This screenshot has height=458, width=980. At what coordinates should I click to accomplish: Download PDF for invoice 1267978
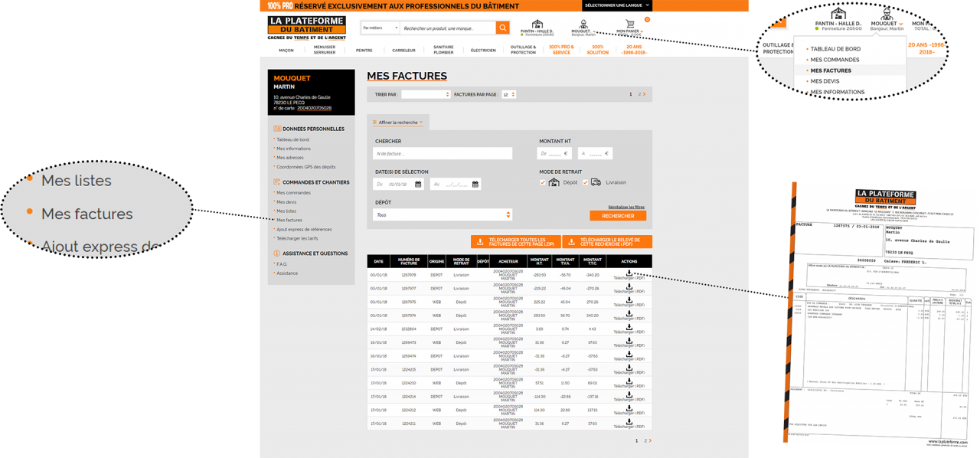(x=629, y=273)
